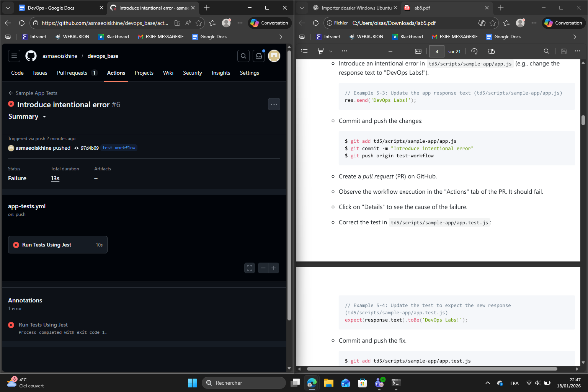Switch to the Pull requests tab
This screenshot has width=588, height=392.
click(x=73, y=73)
